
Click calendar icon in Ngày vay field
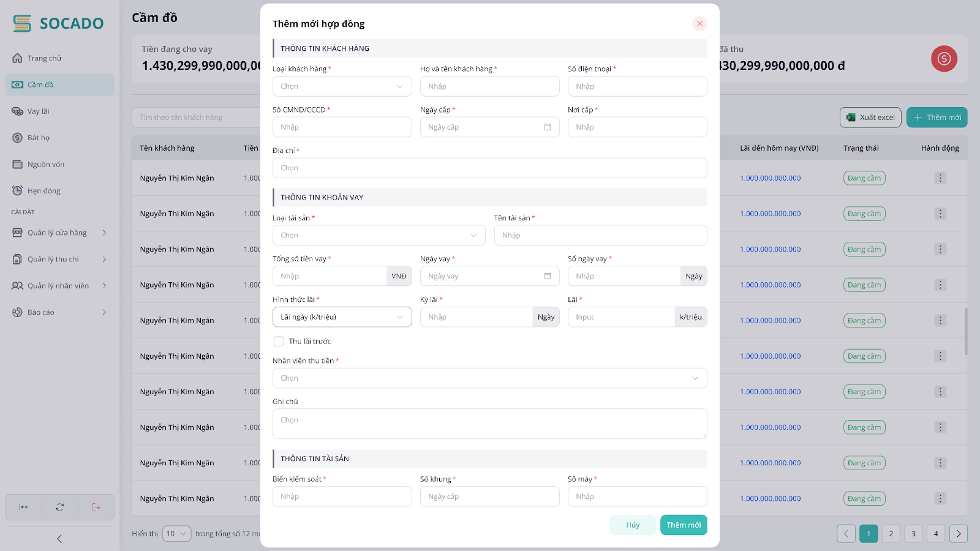547,276
